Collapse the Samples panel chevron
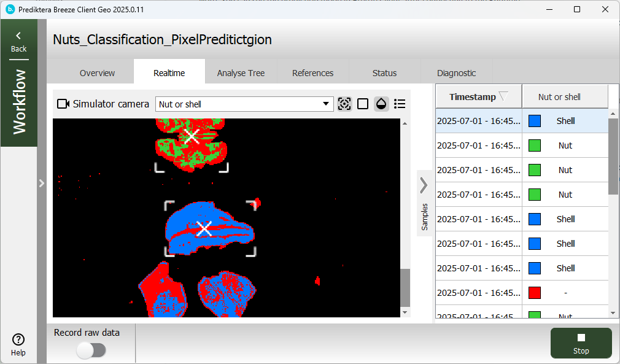This screenshot has width=620, height=364. coord(424,185)
